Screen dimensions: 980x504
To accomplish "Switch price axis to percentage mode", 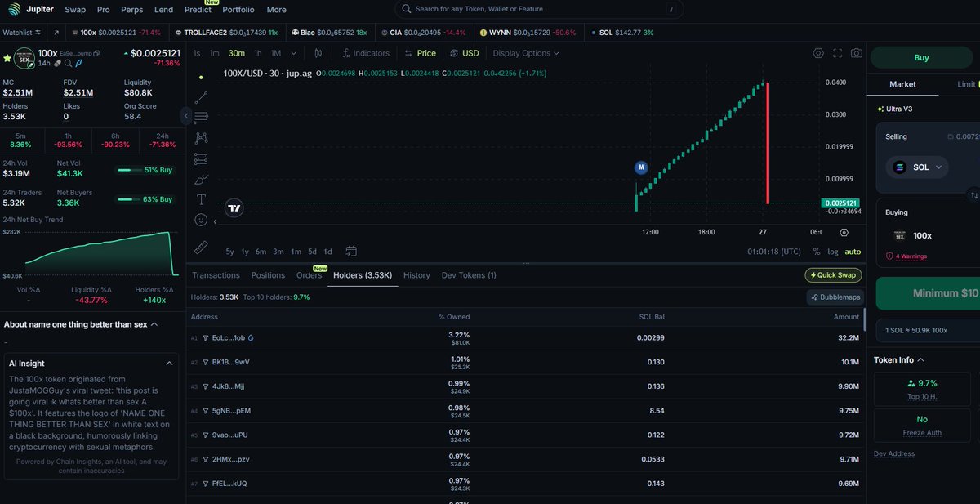I will 814,252.
